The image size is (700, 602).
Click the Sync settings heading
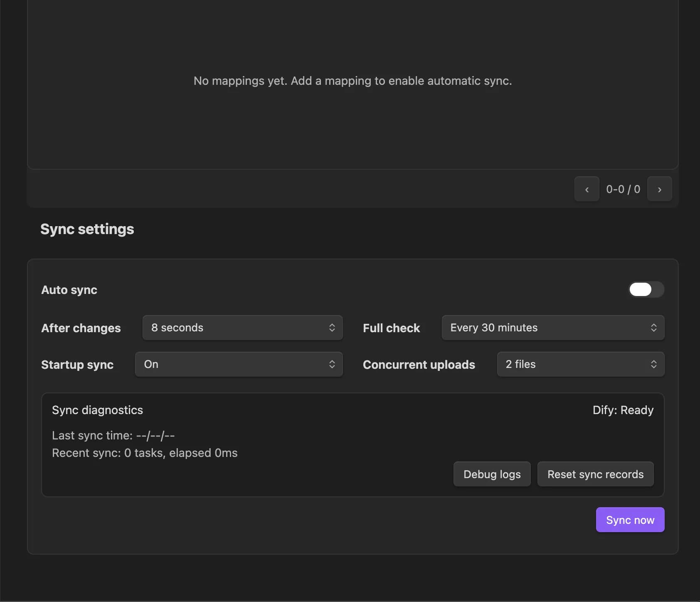87,229
